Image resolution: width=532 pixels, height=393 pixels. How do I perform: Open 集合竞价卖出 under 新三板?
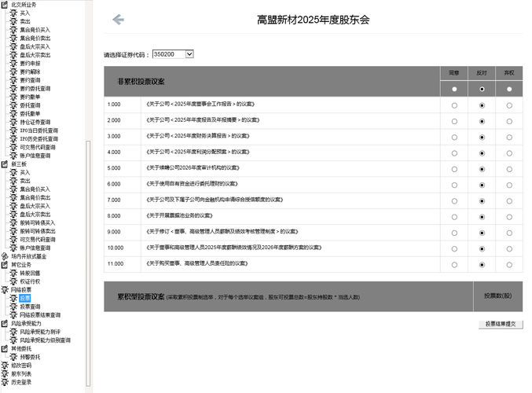(35, 197)
